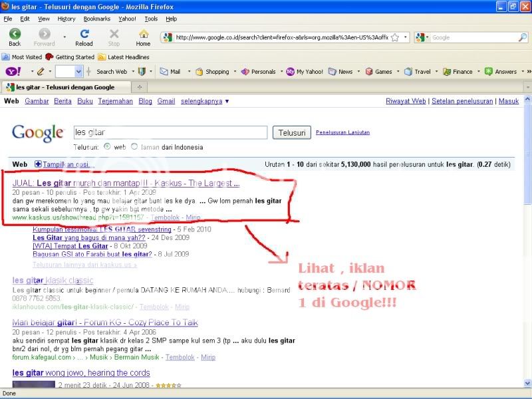Click the Stop loading icon
The height and width of the screenshot is (399, 532).
pos(114,34)
